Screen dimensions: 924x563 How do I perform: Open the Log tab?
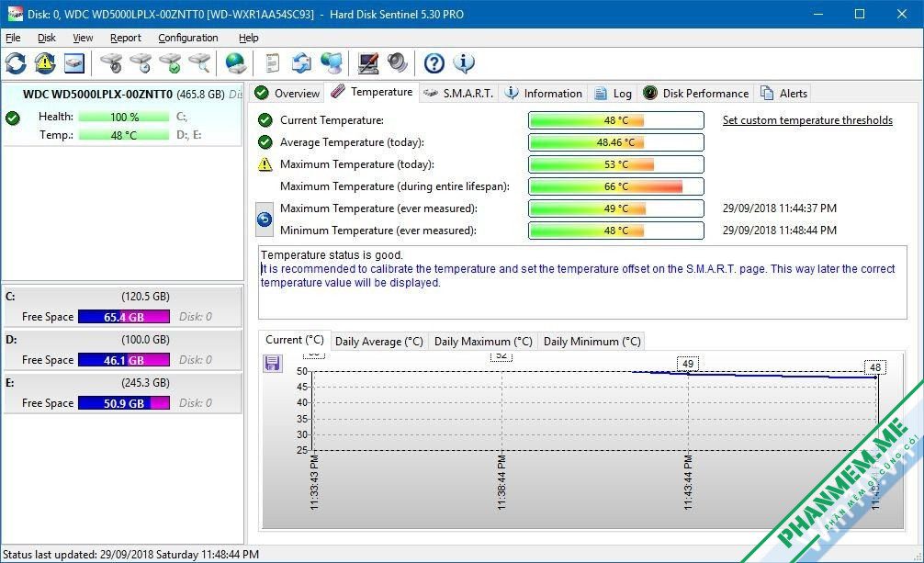click(613, 93)
